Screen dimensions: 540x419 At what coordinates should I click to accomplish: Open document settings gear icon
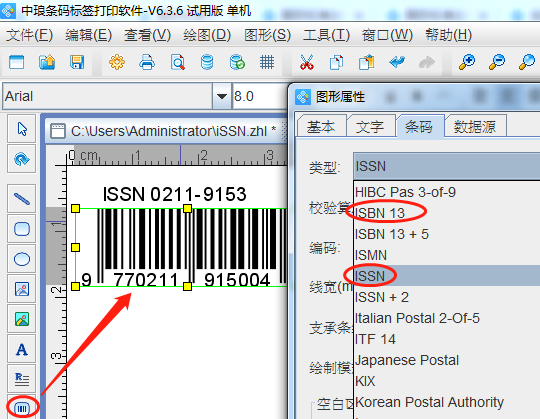tap(117, 62)
